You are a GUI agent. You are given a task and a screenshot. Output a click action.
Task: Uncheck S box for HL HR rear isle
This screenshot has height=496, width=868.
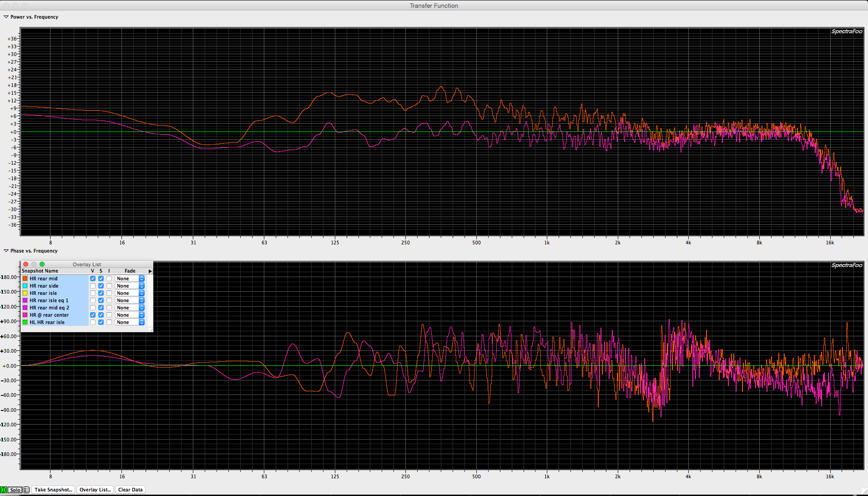click(101, 322)
